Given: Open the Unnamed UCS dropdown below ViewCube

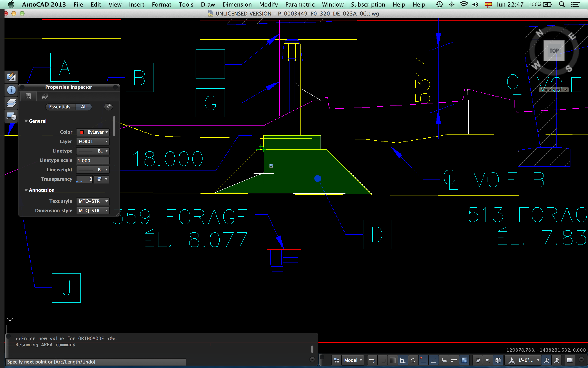Looking at the screenshot, I should pyautogui.click(x=554, y=90).
